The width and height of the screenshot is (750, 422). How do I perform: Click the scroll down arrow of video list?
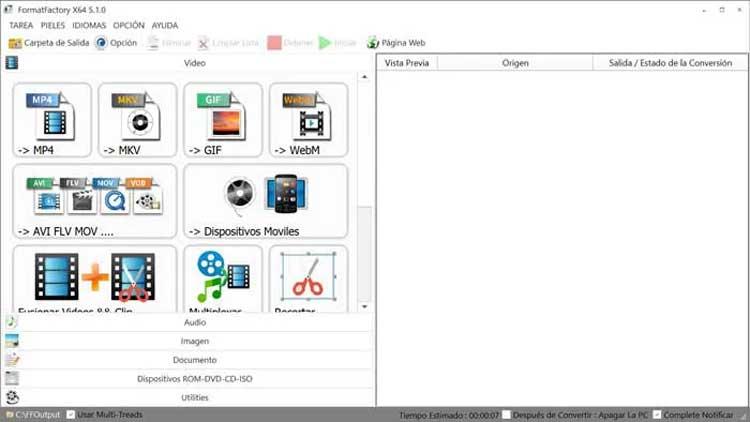364,307
